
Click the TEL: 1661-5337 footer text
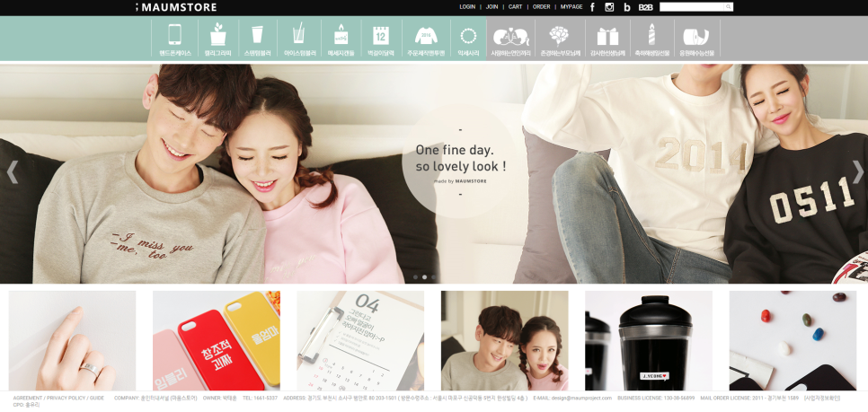click(261, 399)
